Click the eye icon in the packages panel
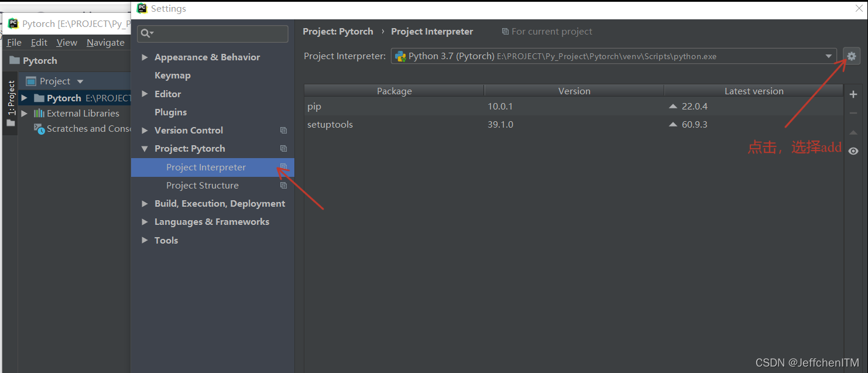This screenshot has width=868, height=373. (853, 151)
